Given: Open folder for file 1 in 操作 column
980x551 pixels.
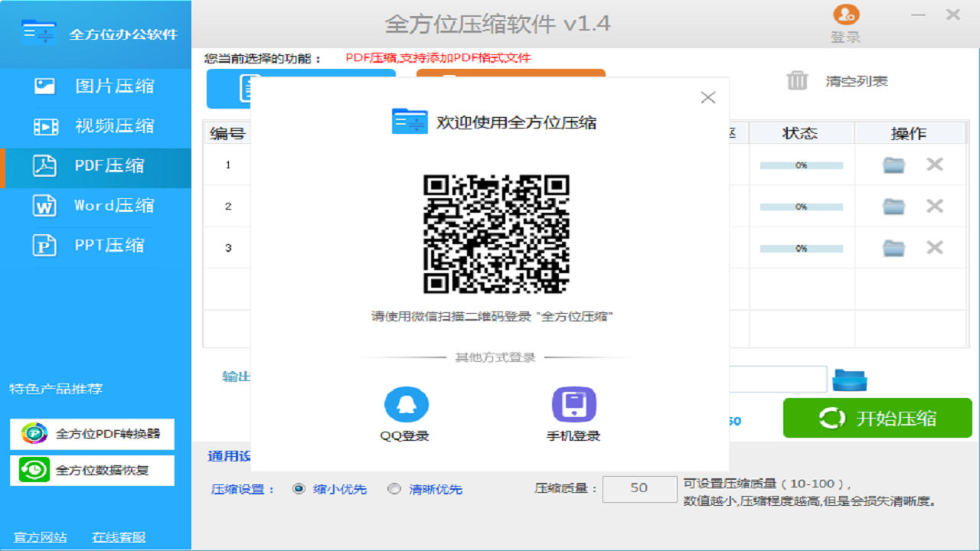Looking at the screenshot, I should point(893,164).
